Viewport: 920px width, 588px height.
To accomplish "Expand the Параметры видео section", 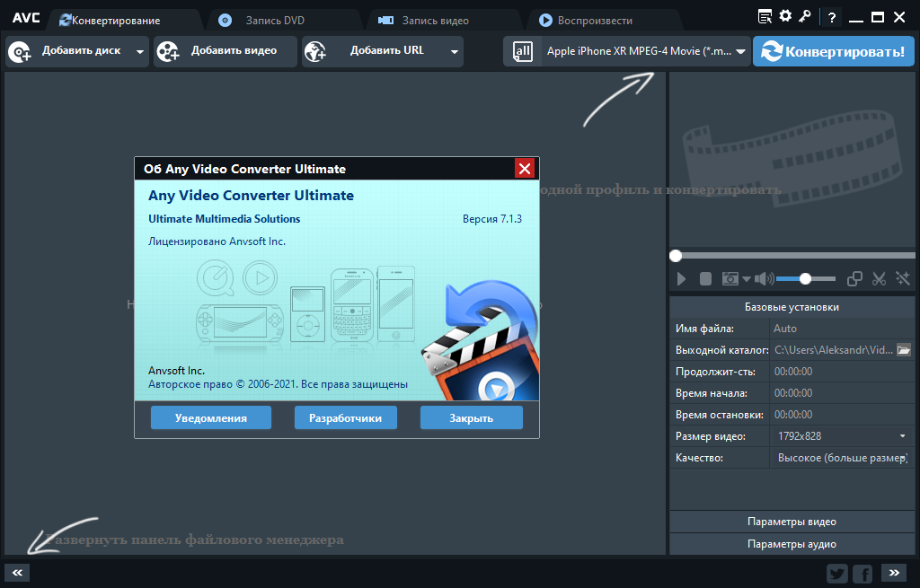I will 792,522.
